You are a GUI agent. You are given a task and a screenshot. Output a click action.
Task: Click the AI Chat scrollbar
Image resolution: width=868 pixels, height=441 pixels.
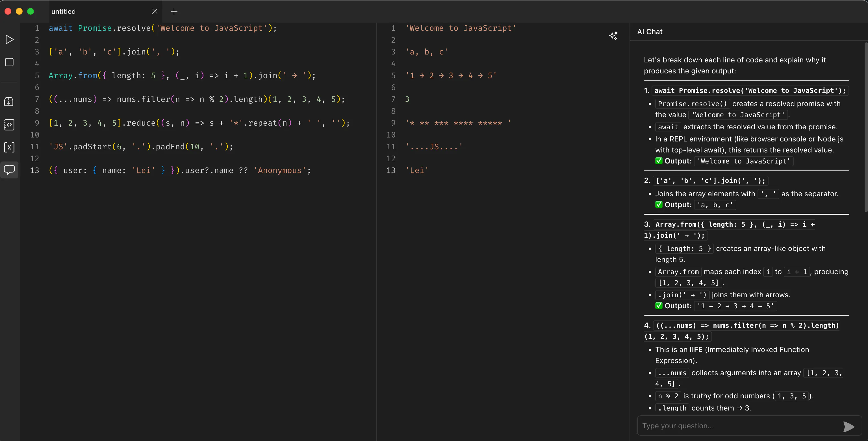click(866, 127)
